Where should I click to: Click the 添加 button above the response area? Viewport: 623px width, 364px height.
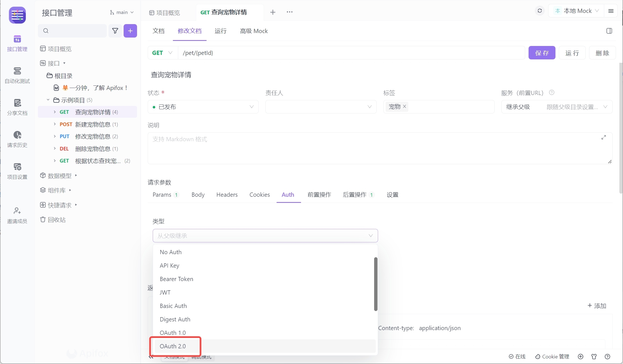597,306
